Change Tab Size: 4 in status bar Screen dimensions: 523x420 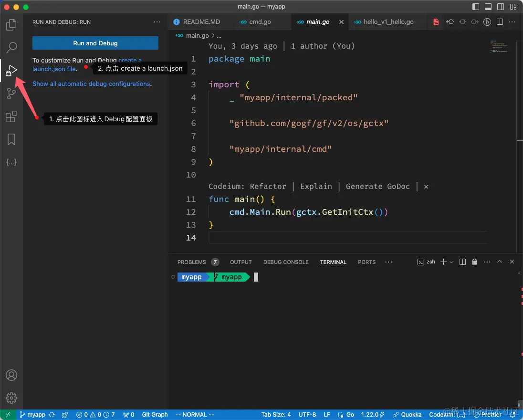[276, 415]
